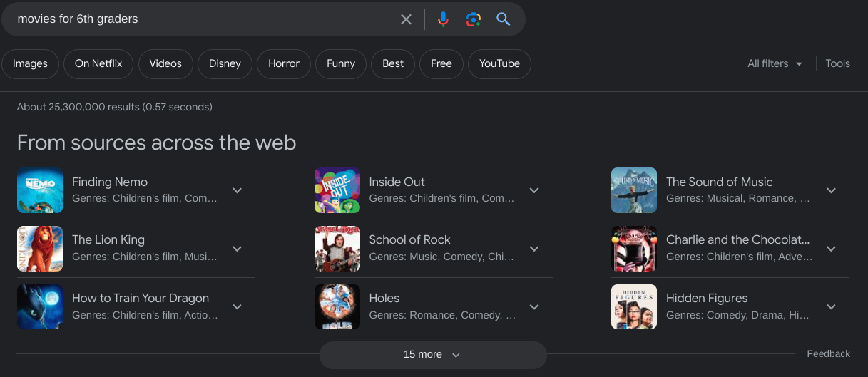Select the Images filter chip
The height and width of the screenshot is (377, 868).
click(x=30, y=63)
